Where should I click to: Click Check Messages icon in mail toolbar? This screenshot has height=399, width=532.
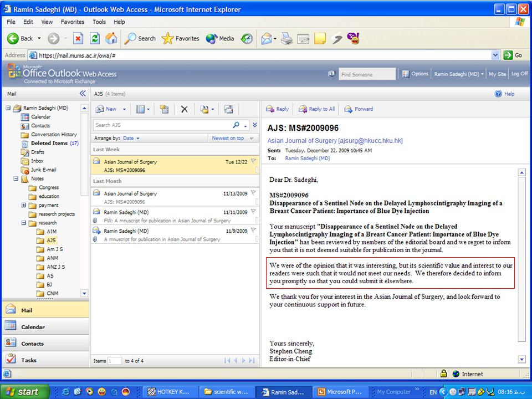(229, 109)
